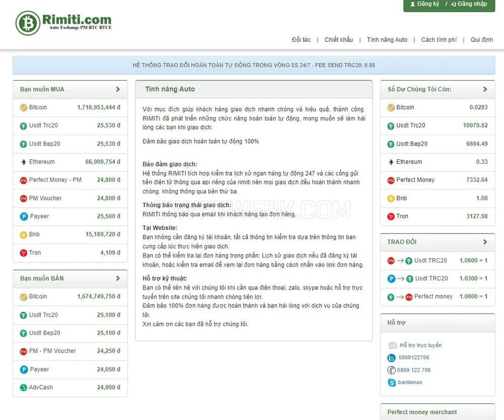Click PM Voucher icon in MUA list
Image resolution: width=504 pixels, height=420 pixels.
click(x=24, y=199)
